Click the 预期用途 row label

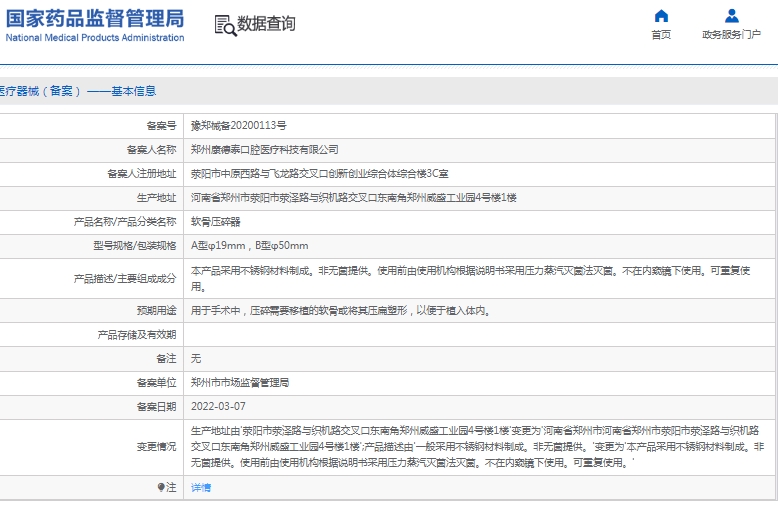click(156, 311)
